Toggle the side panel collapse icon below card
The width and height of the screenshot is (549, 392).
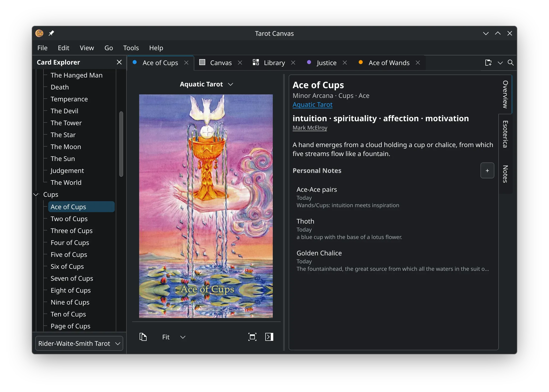[269, 337]
